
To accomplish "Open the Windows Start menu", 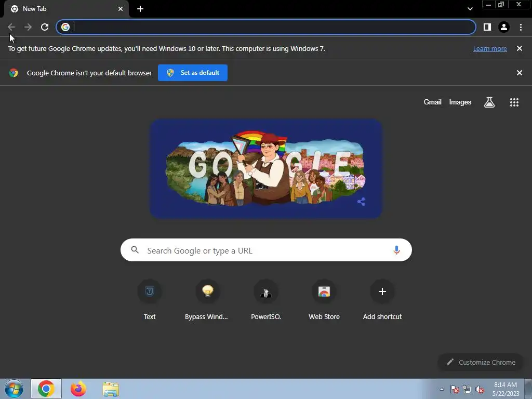I will point(14,389).
